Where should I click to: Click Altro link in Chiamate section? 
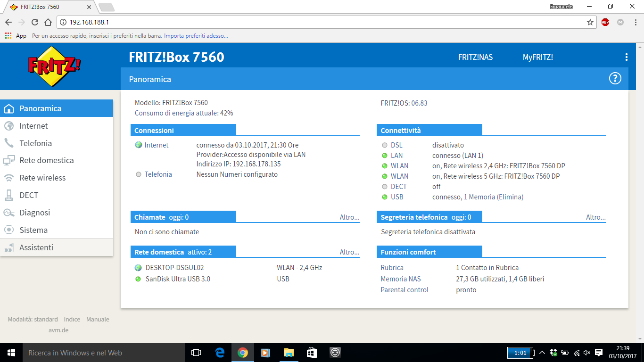tap(350, 217)
